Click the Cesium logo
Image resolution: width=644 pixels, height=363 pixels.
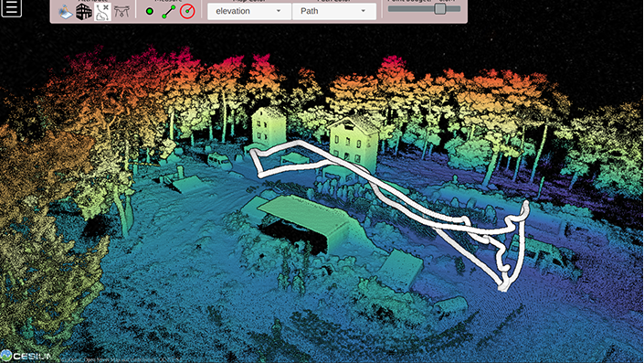point(26,356)
